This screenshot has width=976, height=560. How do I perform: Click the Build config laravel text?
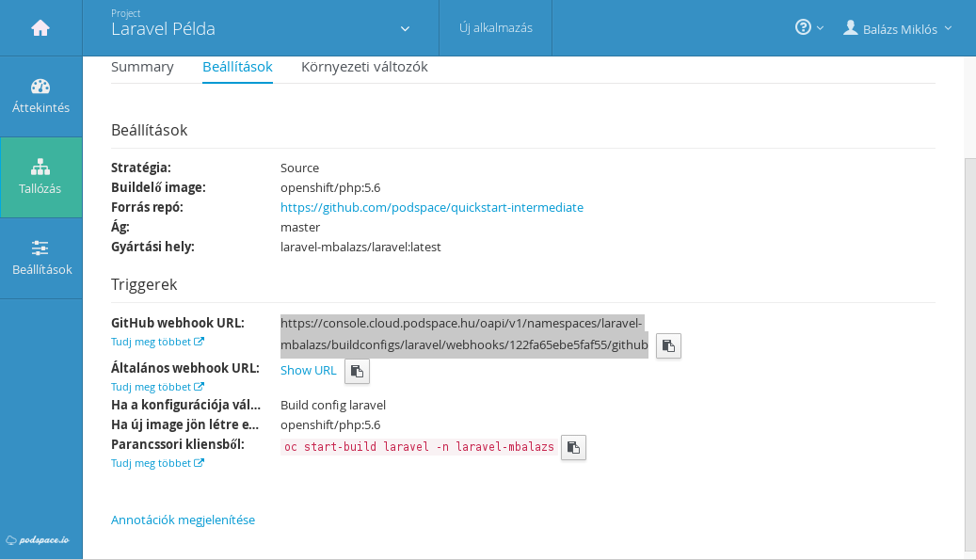(333, 405)
